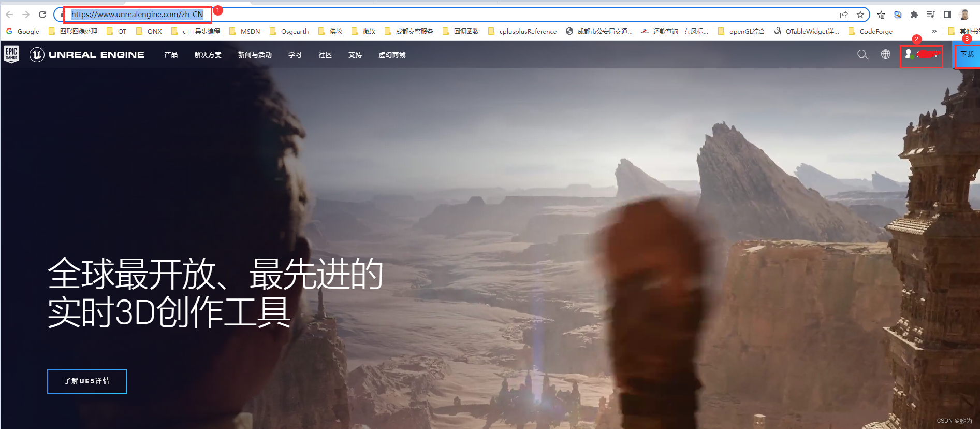Open the QNX bookmark folder
The height and width of the screenshot is (429, 980).
[x=149, y=31]
